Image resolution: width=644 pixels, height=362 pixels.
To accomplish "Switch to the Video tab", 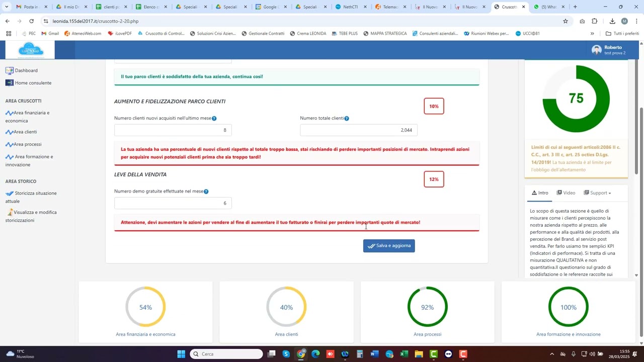I will tap(566, 193).
